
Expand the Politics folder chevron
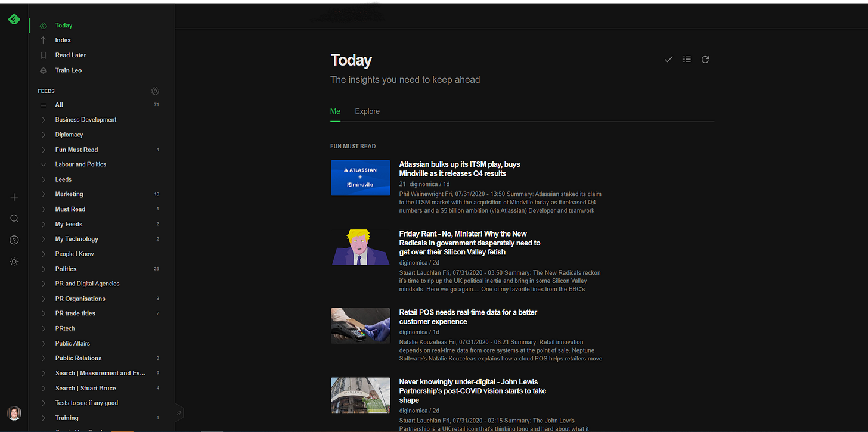point(43,269)
